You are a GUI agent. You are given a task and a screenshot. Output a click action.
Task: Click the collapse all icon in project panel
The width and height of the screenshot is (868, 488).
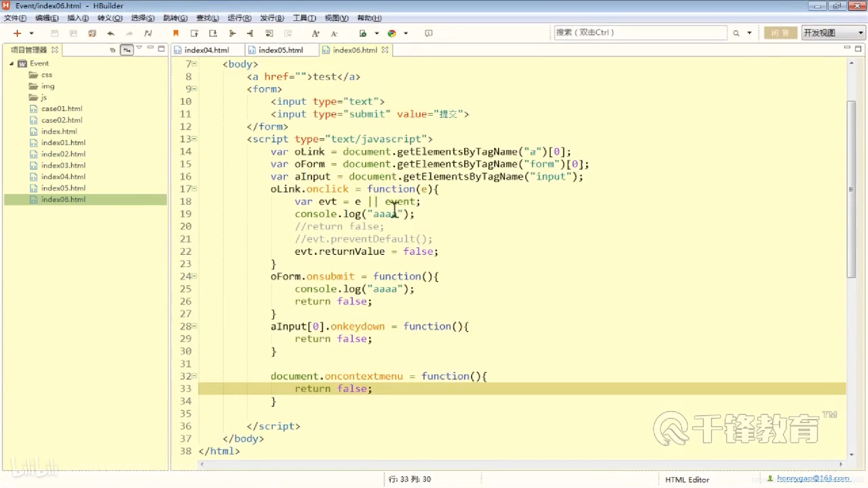113,50
